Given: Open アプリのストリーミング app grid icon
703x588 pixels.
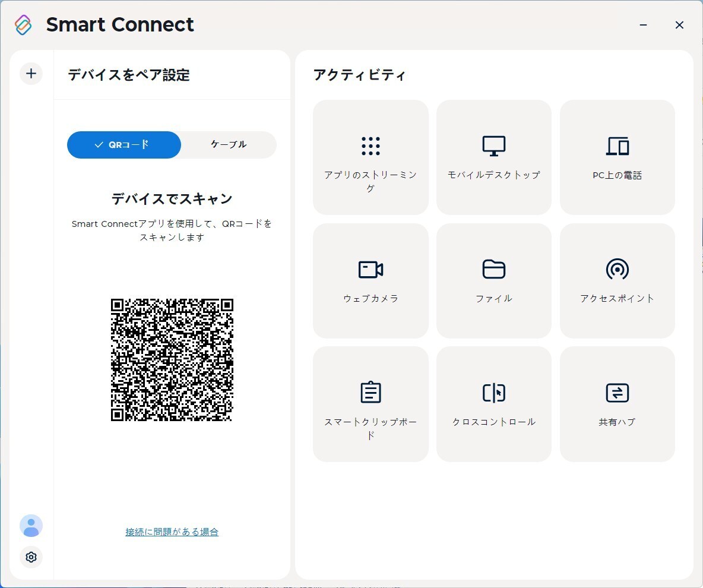Looking at the screenshot, I should (x=370, y=146).
